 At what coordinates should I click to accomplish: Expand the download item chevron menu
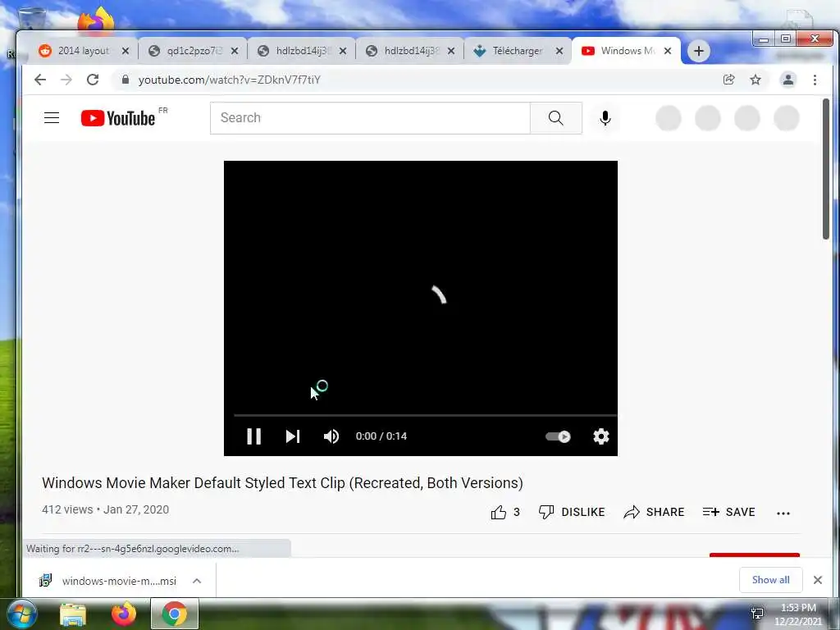click(x=197, y=581)
